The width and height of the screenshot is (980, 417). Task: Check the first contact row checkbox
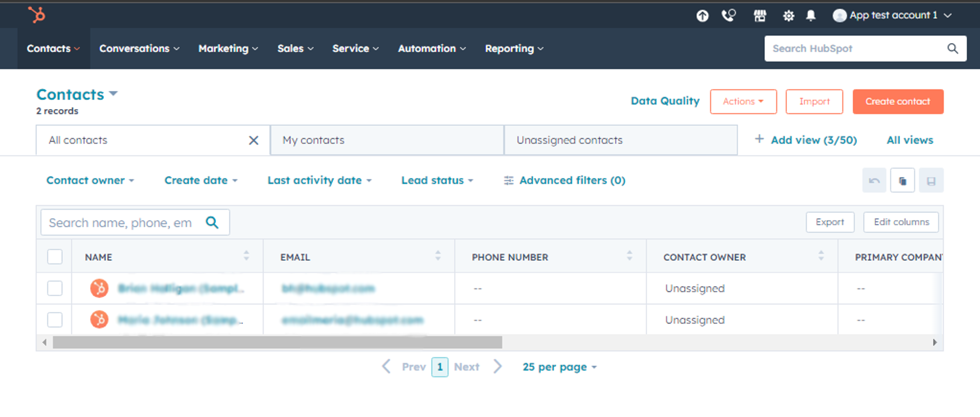pos(55,288)
